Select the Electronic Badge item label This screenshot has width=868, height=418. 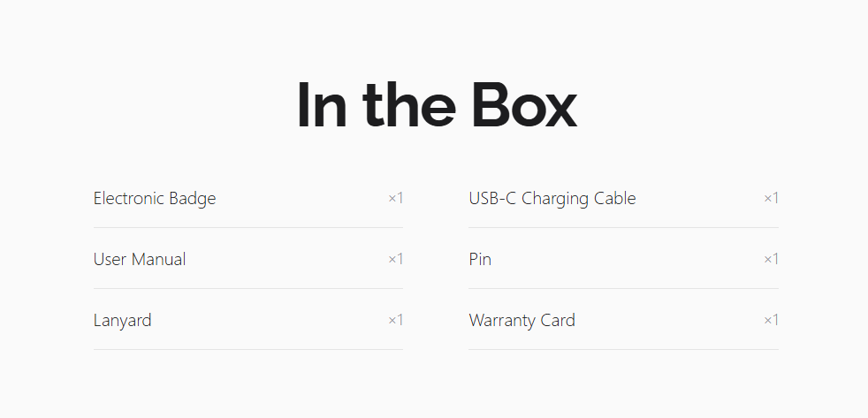pos(155,198)
